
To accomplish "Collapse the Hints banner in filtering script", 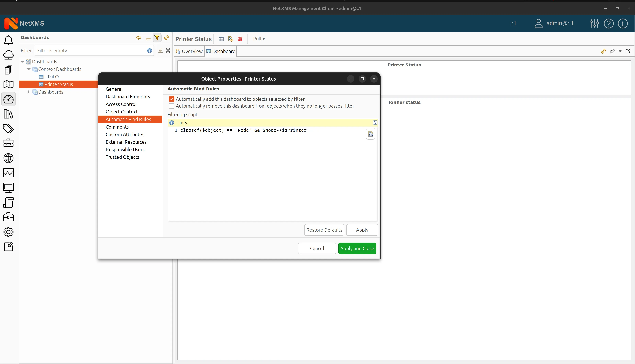I will pyautogui.click(x=375, y=122).
